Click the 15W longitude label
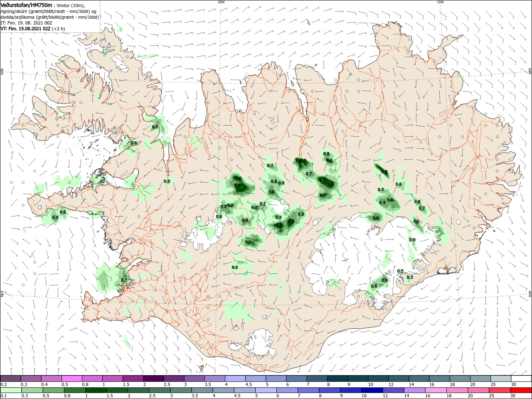Viewport: 532px width, 399px height. click(440, 2)
